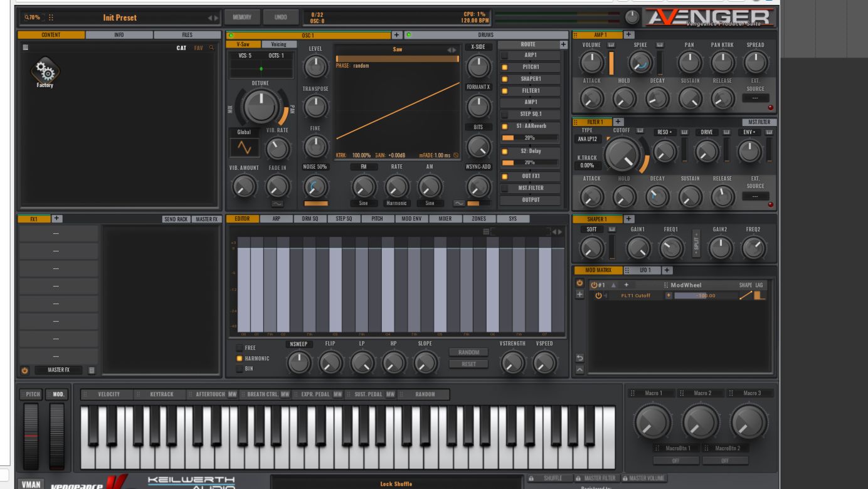Image resolution: width=868 pixels, height=489 pixels.
Task: Click the mod matrix power icon on left
Action: pyautogui.click(x=580, y=283)
